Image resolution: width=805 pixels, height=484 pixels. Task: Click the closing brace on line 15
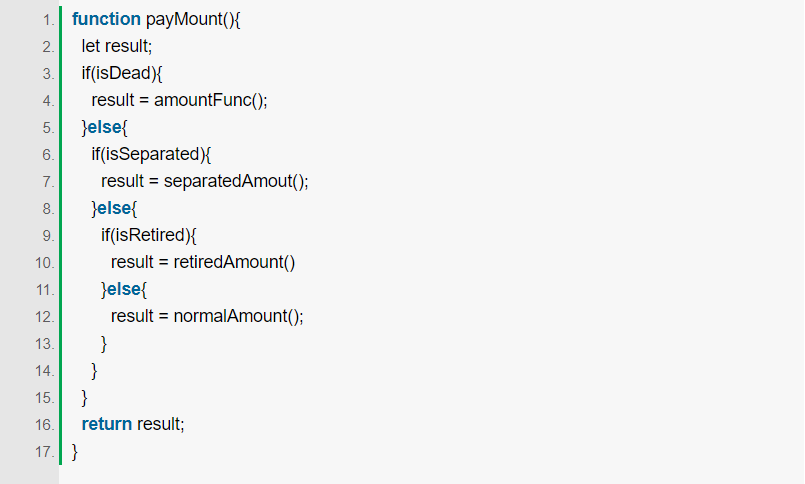pyautogui.click(x=84, y=397)
